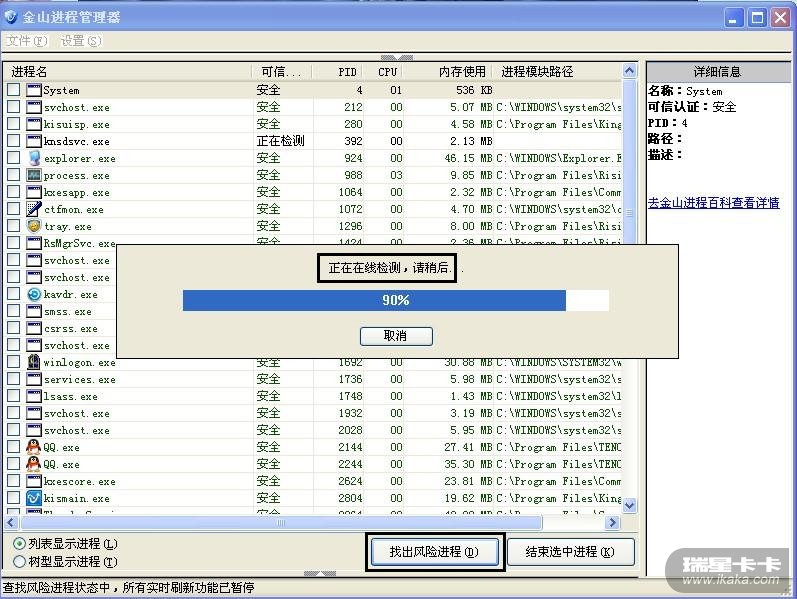Click 正在检测 status of knsdsvc.exe
This screenshot has width=797, height=599.
[281, 141]
